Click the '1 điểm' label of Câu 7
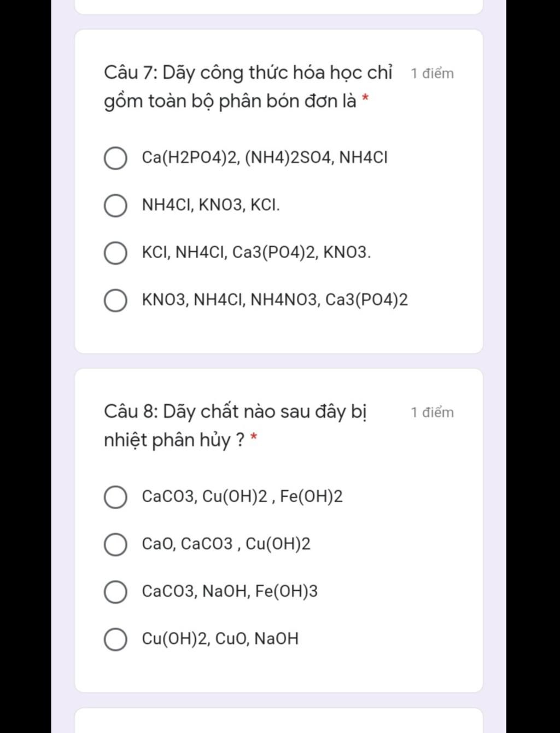The image size is (560, 733). (432, 73)
